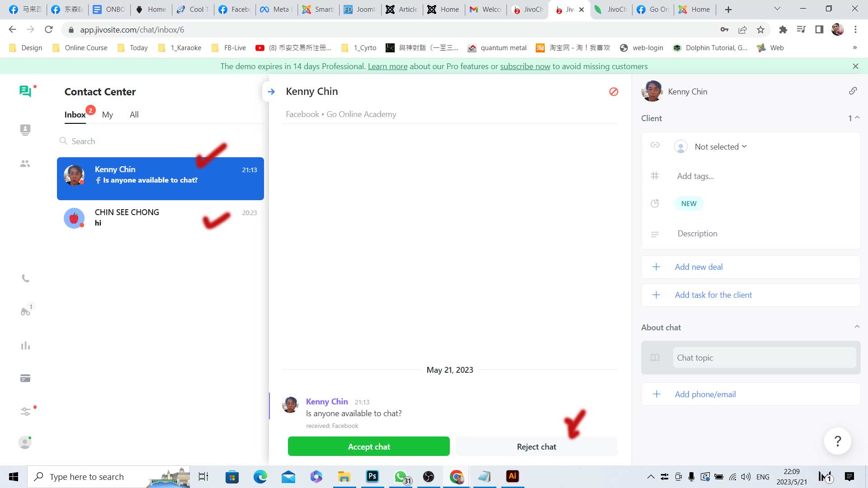Click Learn more about Pro features
The image size is (868, 488).
387,66
